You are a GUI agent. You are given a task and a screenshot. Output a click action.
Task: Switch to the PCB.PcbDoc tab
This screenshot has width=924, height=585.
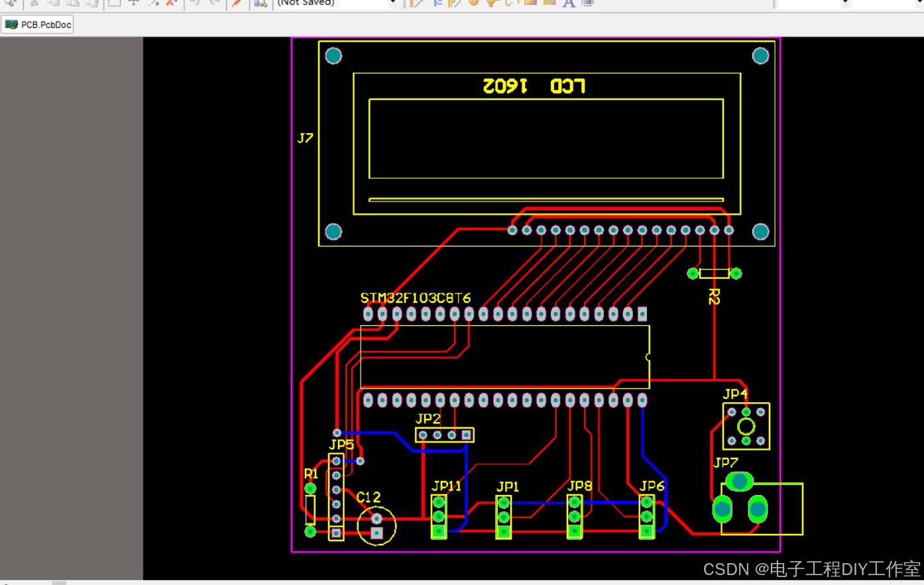point(37,24)
